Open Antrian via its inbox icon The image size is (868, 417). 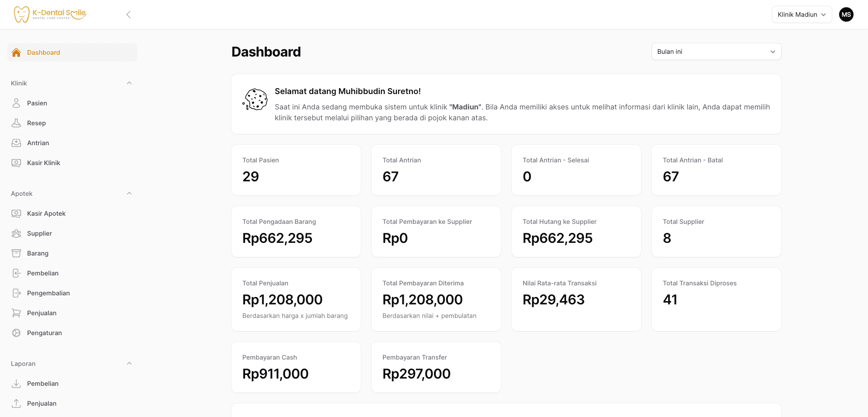coord(16,143)
